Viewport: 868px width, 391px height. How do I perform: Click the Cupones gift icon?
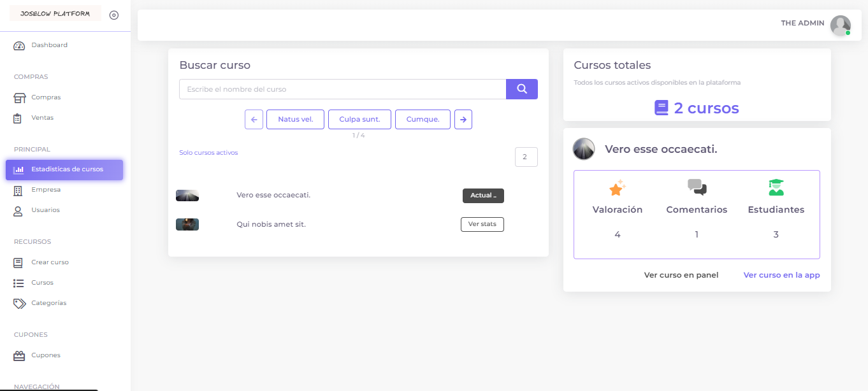[19, 356]
